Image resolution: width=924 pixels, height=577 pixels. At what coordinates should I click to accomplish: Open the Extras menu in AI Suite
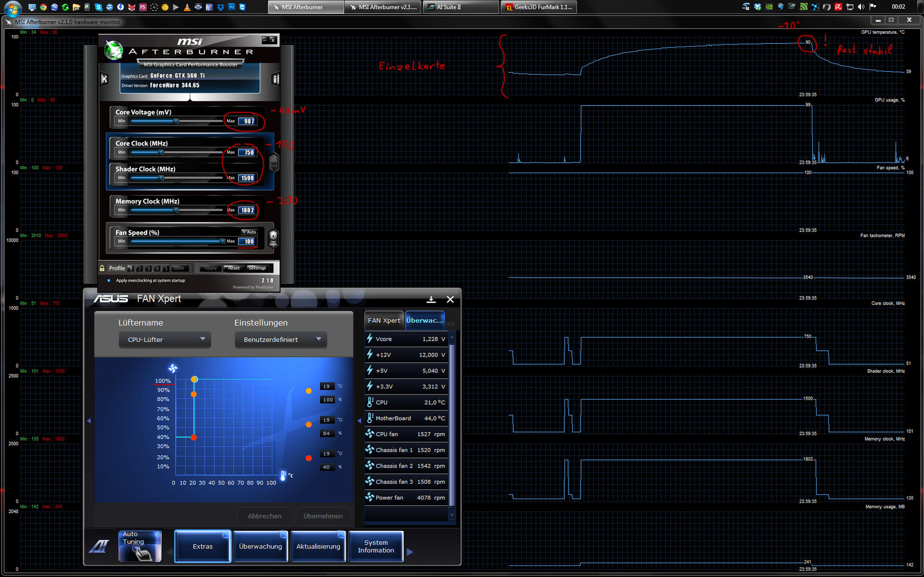click(203, 546)
